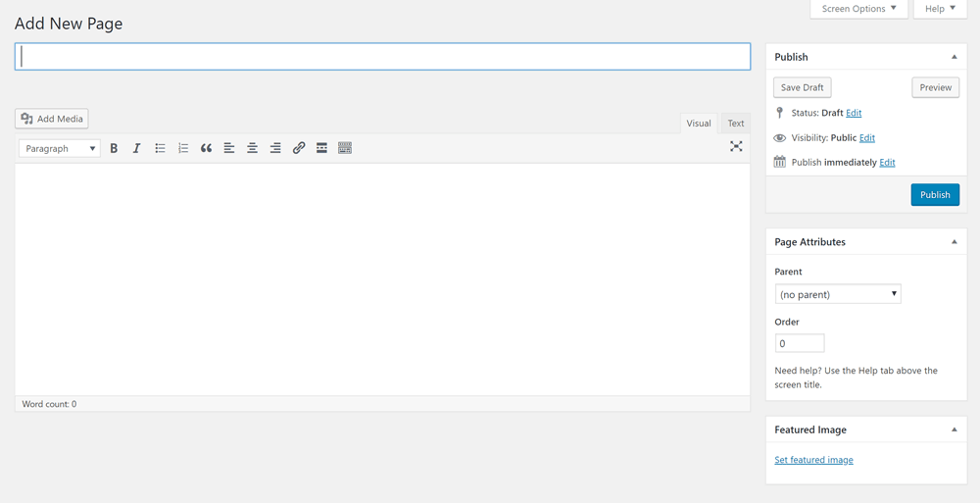Click the Publish calendar icon
The image size is (980, 503).
(779, 162)
